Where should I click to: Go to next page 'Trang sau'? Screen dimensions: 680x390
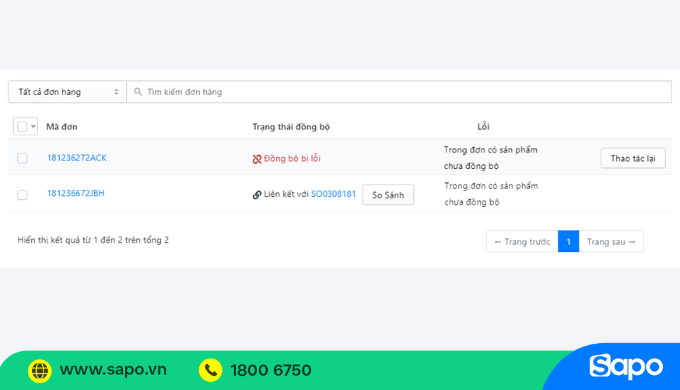point(611,242)
